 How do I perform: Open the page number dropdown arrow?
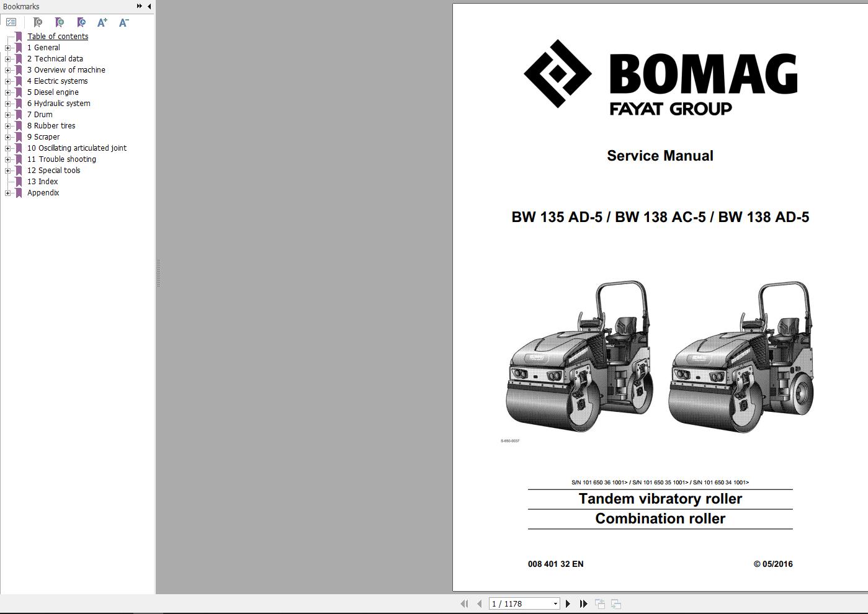(x=555, y=603)
